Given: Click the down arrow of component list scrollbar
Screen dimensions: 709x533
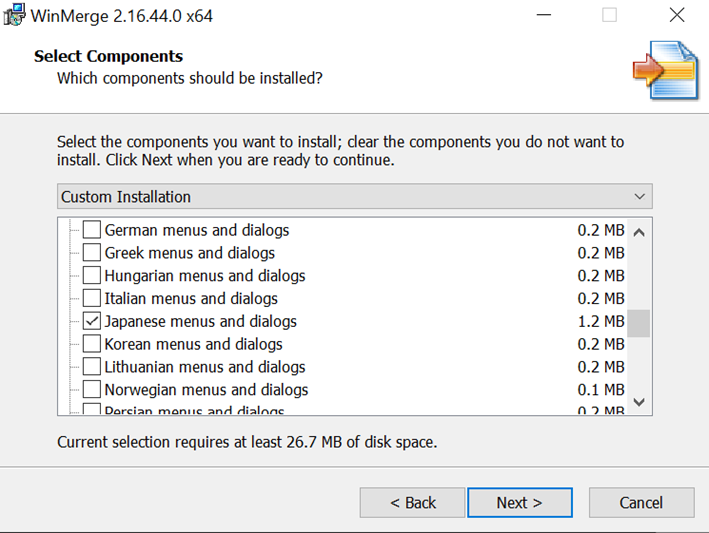Looking at the screenshot, I should [639, 401].
